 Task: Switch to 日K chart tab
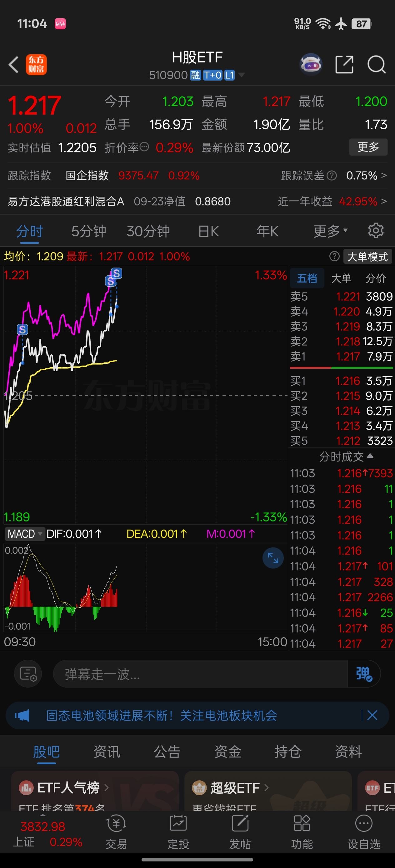coord(208,231)
